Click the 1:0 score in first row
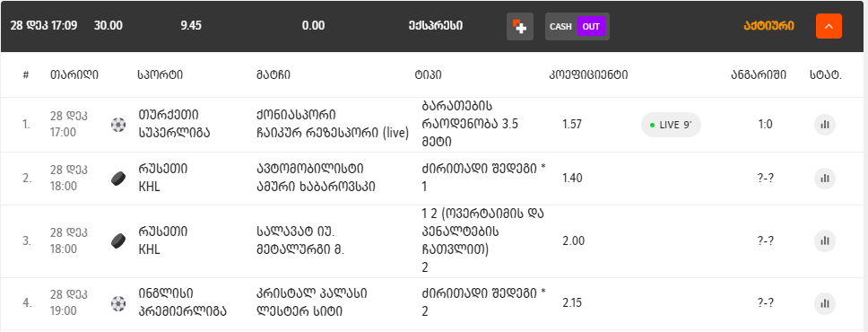The width and height of the screenshot is (868, 332). (x=765, y=125)
